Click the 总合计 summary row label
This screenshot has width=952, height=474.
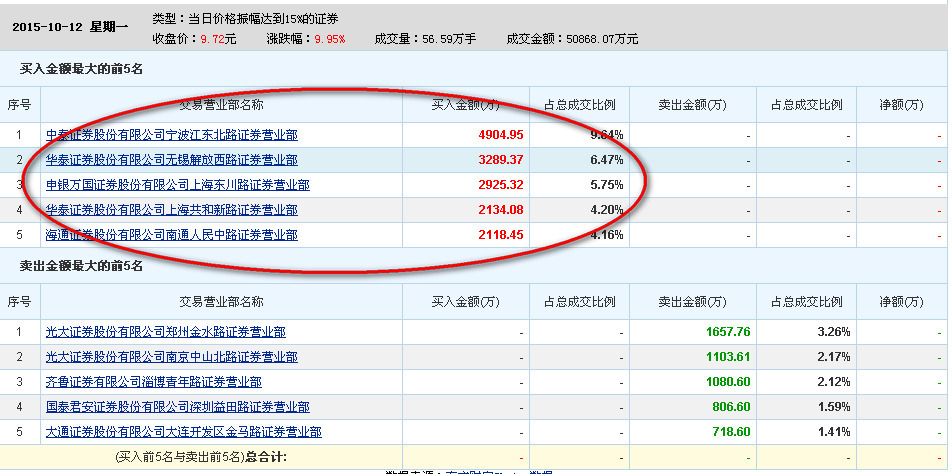coord(201,456)
